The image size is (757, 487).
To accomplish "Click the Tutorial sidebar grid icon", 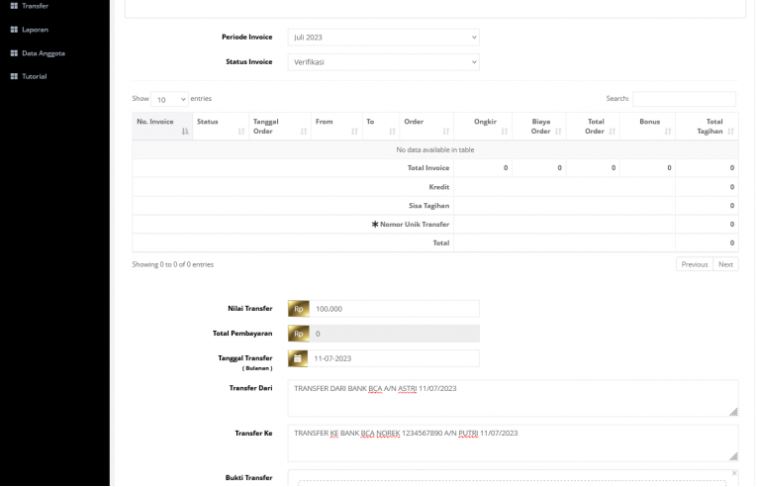I will pyautogui.click(x=14, y=76).
